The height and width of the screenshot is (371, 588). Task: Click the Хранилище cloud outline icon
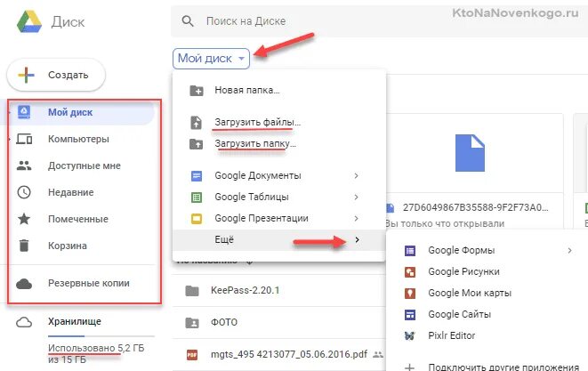point(24,322)
